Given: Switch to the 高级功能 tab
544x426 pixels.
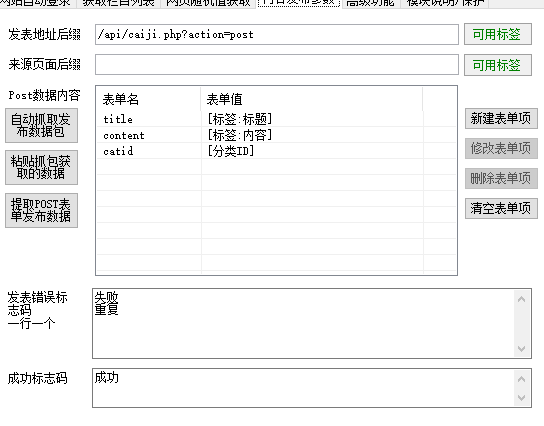Looking at the screenshot, I should tap(371, 3).
